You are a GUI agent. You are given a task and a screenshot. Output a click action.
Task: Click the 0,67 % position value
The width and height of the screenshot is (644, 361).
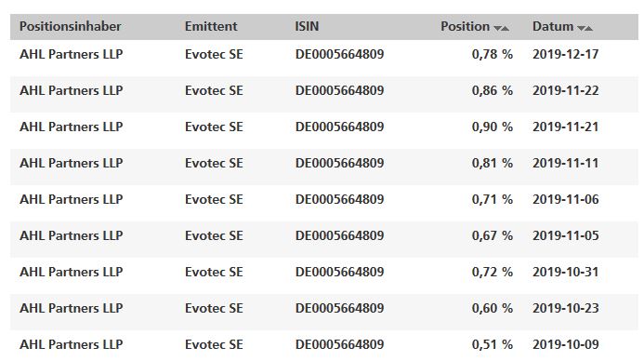[492, 235]
